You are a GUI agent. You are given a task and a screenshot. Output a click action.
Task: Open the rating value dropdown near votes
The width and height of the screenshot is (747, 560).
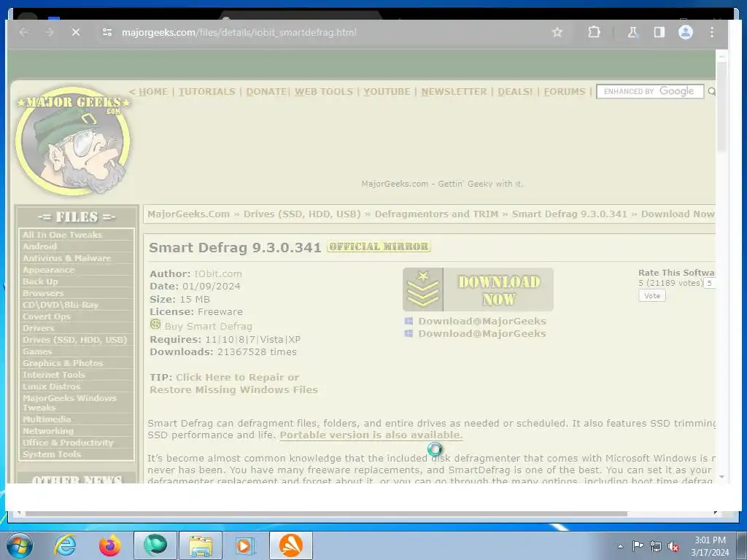tap(710, 284)
